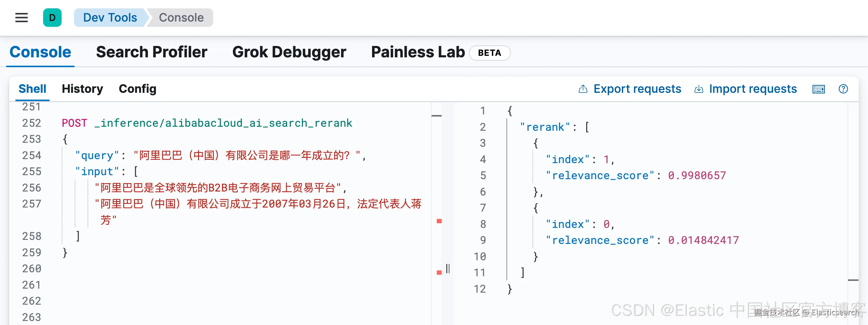Switch to the Console tab

(40, 52)
